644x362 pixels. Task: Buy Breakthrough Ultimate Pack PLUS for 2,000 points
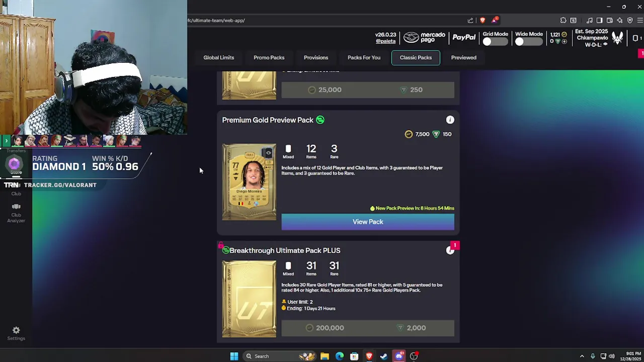tap(411, 328)
